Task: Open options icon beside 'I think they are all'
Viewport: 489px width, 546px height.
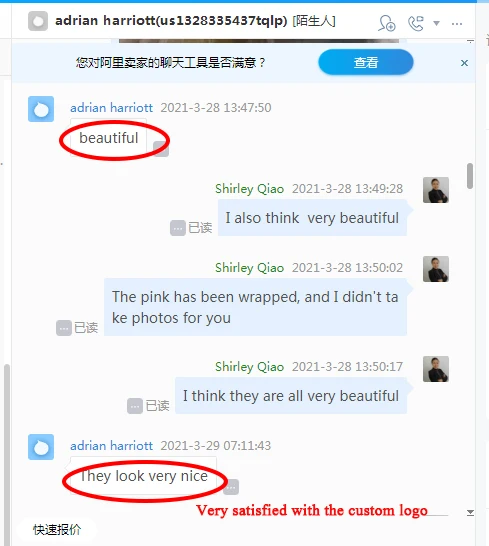Action: click(135, 406)
